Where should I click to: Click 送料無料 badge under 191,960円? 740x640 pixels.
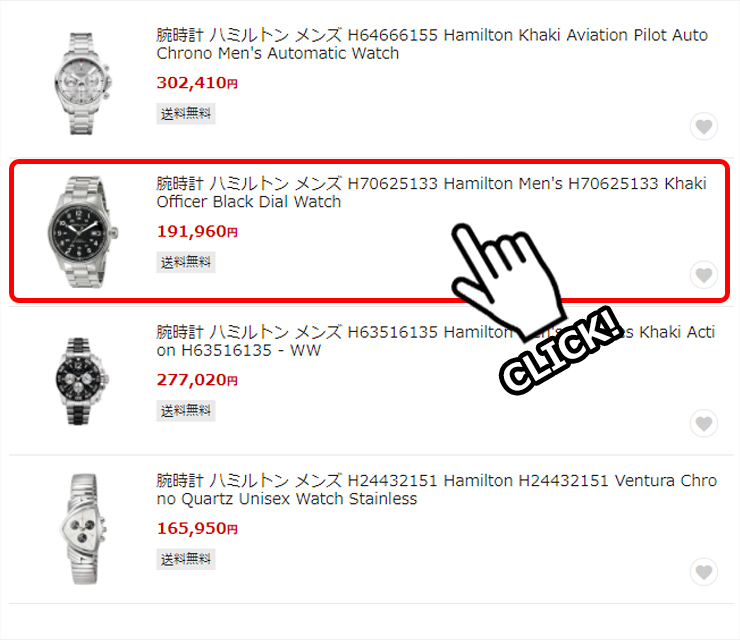pyautogui.click(x=186, y=262)
